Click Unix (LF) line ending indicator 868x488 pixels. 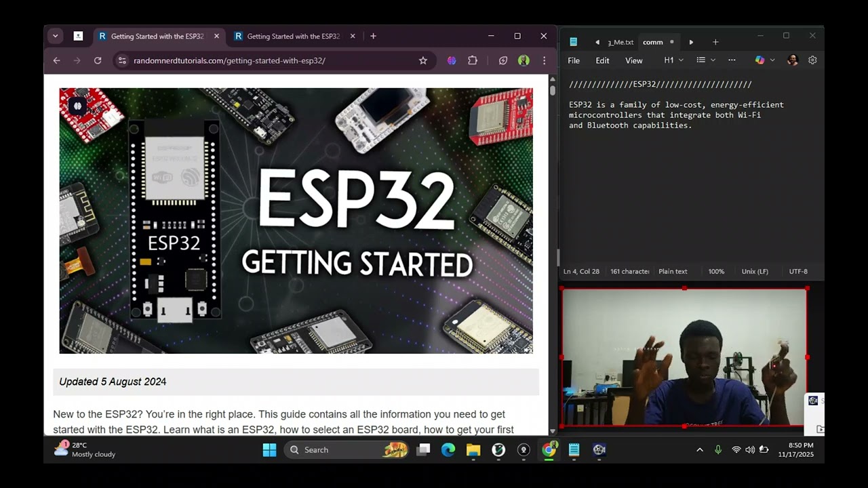755,271
